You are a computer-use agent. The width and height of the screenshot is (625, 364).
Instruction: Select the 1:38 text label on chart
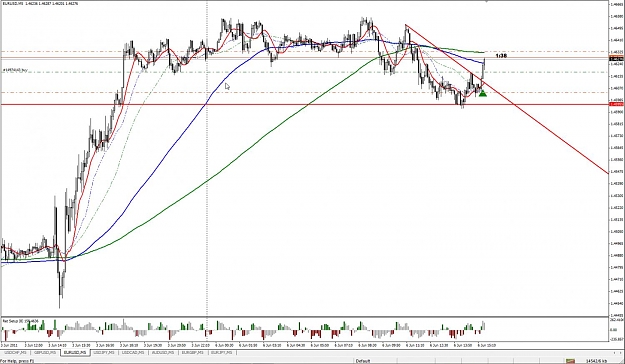pos(501,56)
